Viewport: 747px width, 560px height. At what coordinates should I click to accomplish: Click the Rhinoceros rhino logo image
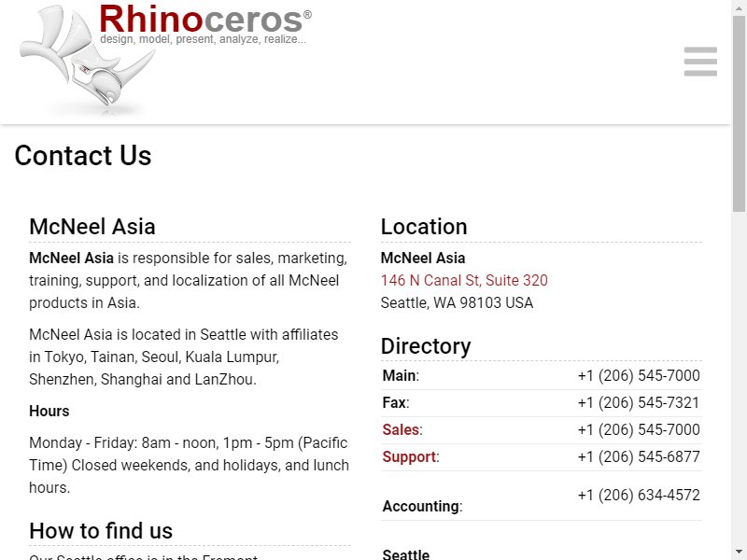(86, 61)
